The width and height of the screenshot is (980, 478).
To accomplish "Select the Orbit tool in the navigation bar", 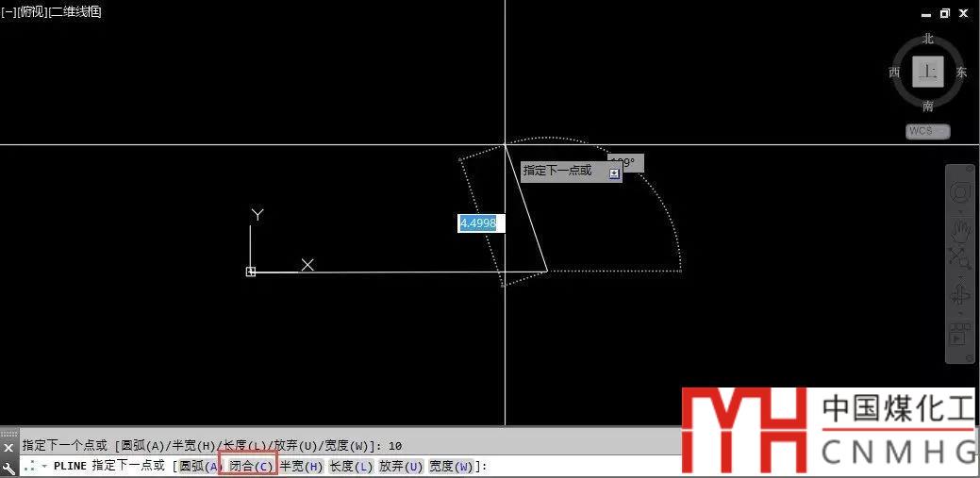I will 960,292.
